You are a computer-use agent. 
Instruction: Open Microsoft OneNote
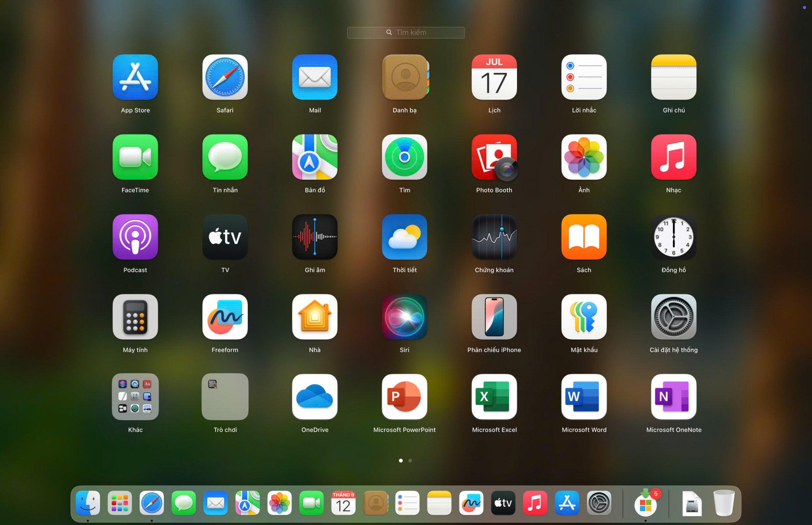[673, 397]
